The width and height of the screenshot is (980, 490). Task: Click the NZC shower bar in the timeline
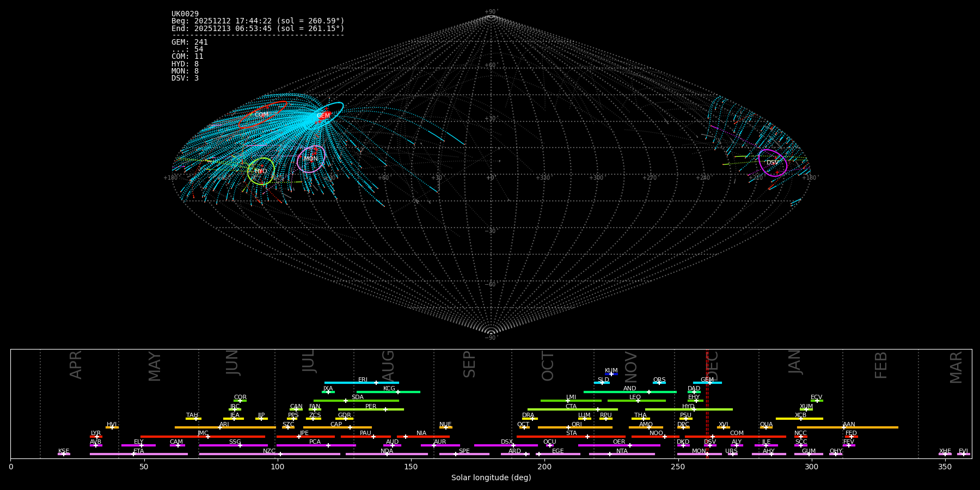pos(269,454)
